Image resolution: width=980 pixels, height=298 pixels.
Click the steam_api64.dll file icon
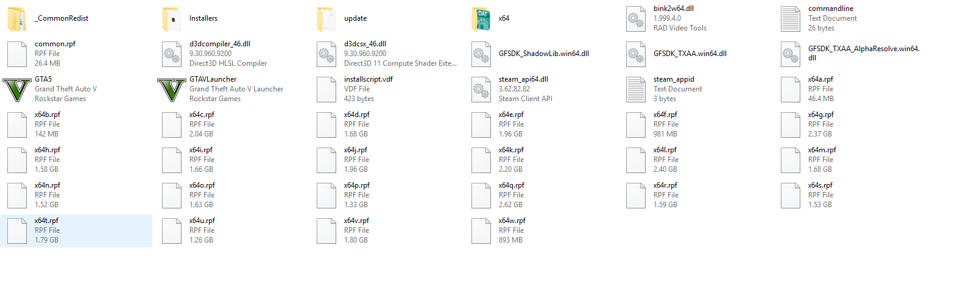point(481,90)
